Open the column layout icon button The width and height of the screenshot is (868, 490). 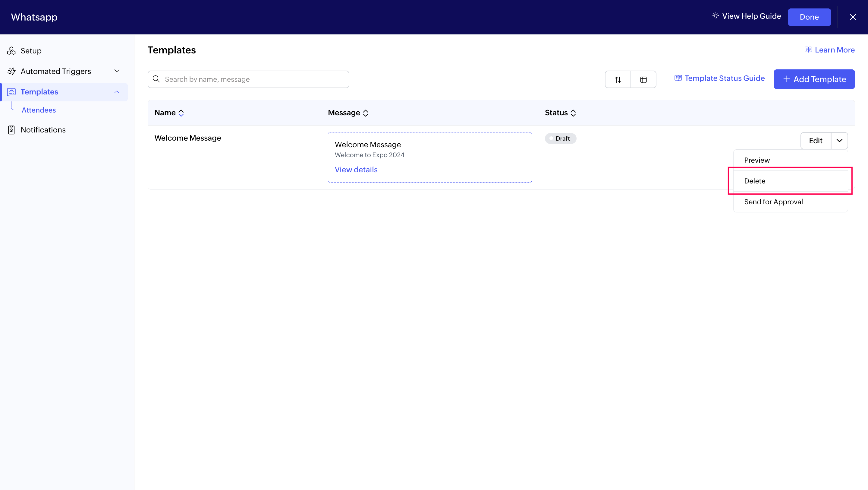click(x=643, y=80)
